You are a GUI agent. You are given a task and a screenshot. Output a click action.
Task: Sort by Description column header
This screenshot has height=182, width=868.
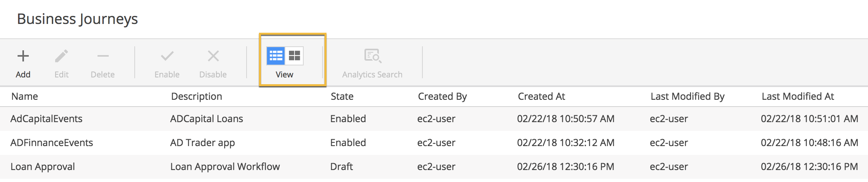pyautogui.click(x=197, y=96)
